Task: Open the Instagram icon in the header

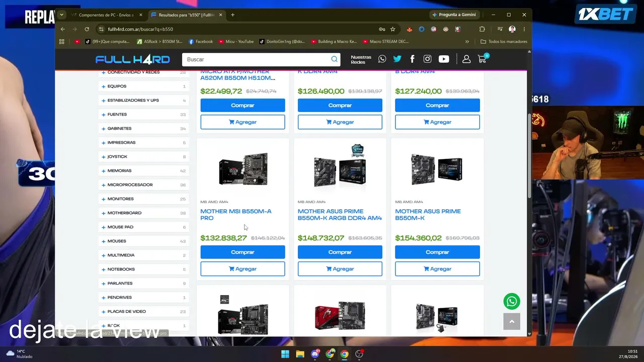Action: click(428, 59)
